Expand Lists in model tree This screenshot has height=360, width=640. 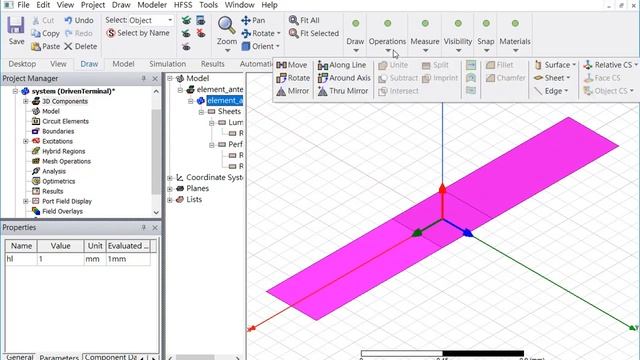pyautogui.click(x=170, y=200)
